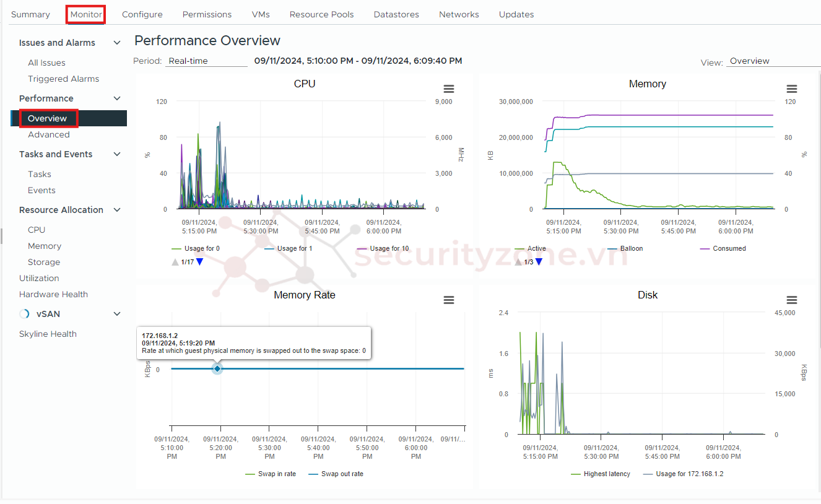
Task: Open Advanced performance view
Action: click(x=49, y=134)
